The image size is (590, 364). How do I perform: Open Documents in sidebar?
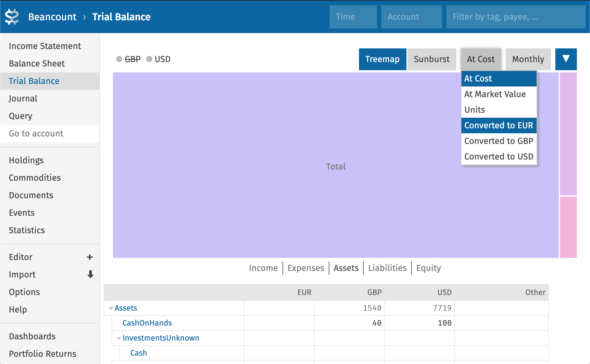click(50, 195)
